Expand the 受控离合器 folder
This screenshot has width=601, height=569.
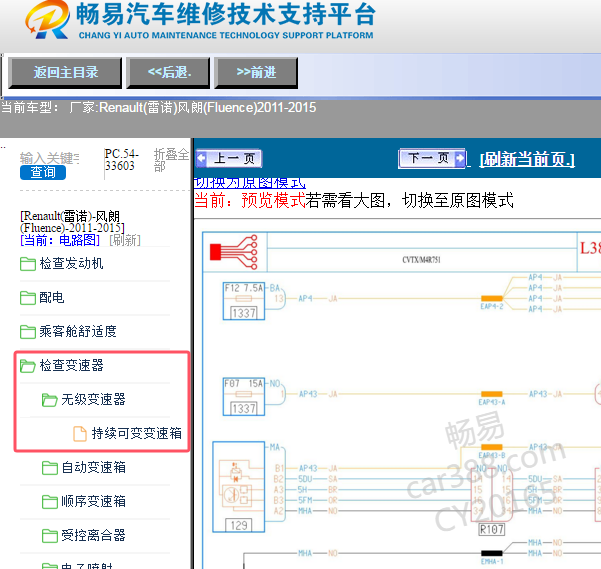click(93, 535)
